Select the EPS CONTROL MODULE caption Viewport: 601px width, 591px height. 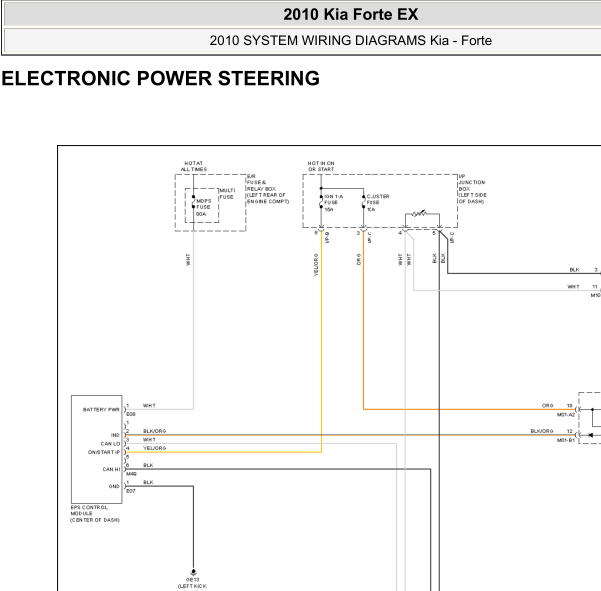(95, 514)
